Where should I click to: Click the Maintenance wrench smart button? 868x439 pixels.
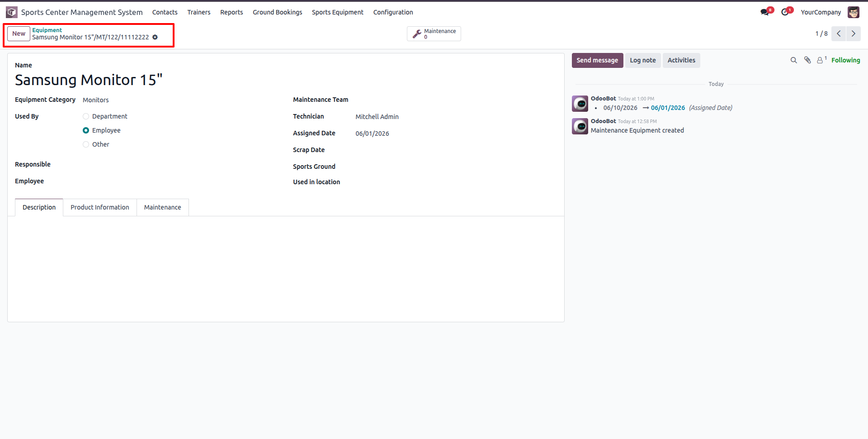click(x=434, y=34)
